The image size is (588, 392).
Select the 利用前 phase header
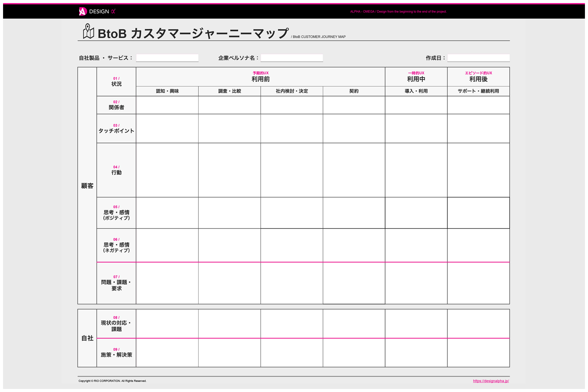(x=261, y=77)
